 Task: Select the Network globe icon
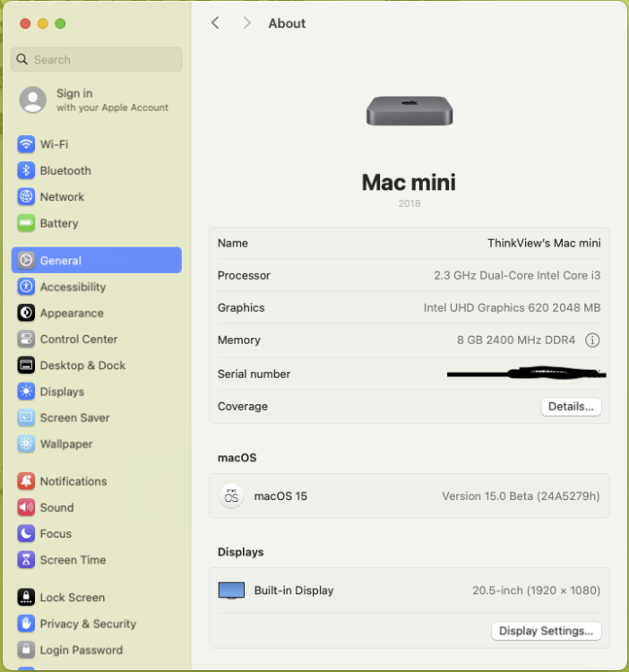(26, 197)
